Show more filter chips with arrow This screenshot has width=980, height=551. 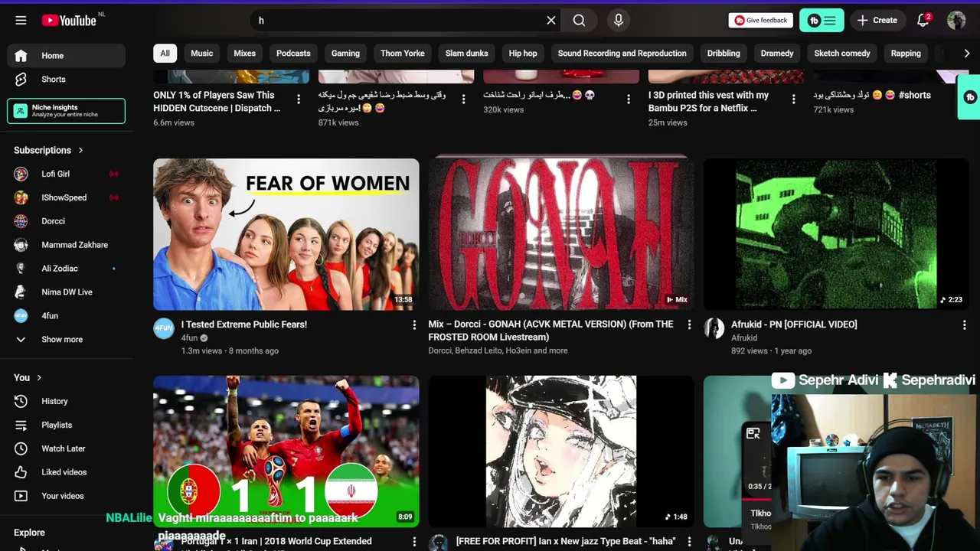tap(966, 54)
